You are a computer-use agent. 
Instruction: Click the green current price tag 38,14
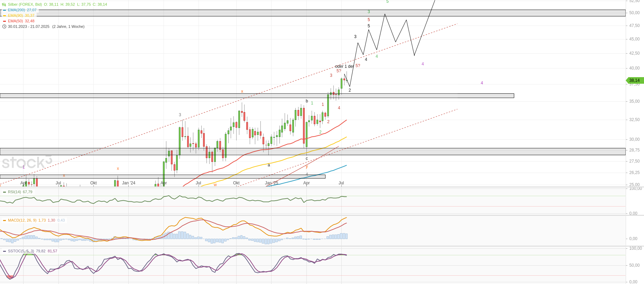[x=635, y=81]
